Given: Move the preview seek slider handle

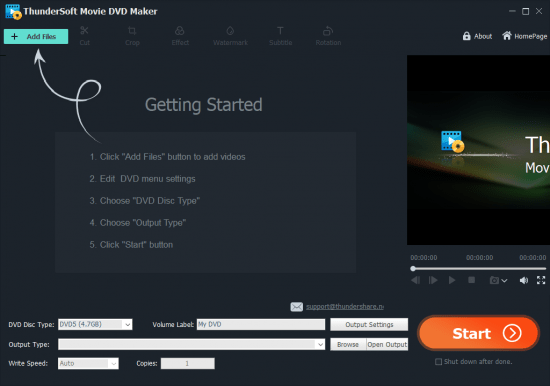Looking at the screenshot, I should pyautogui.click(x=413, y=268).
